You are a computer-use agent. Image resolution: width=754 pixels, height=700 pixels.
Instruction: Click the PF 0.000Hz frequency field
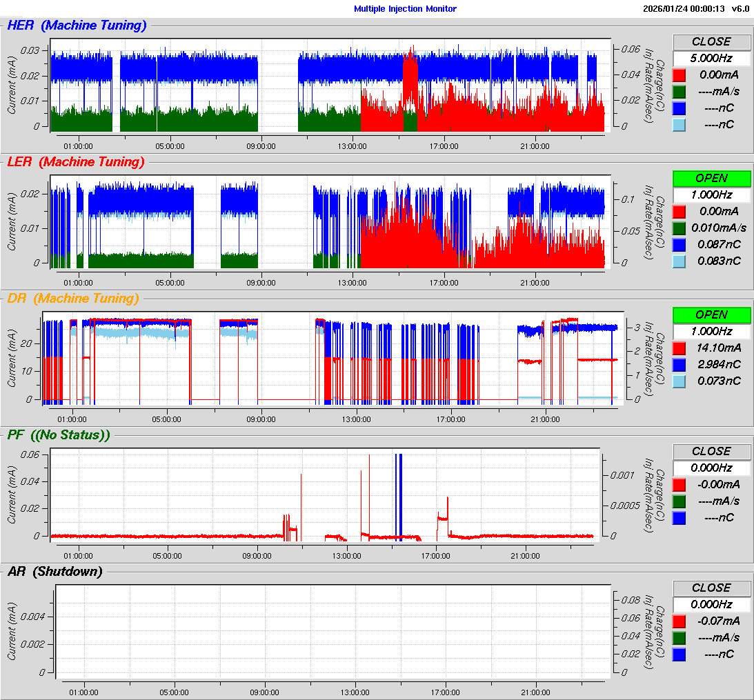[711, 468]
